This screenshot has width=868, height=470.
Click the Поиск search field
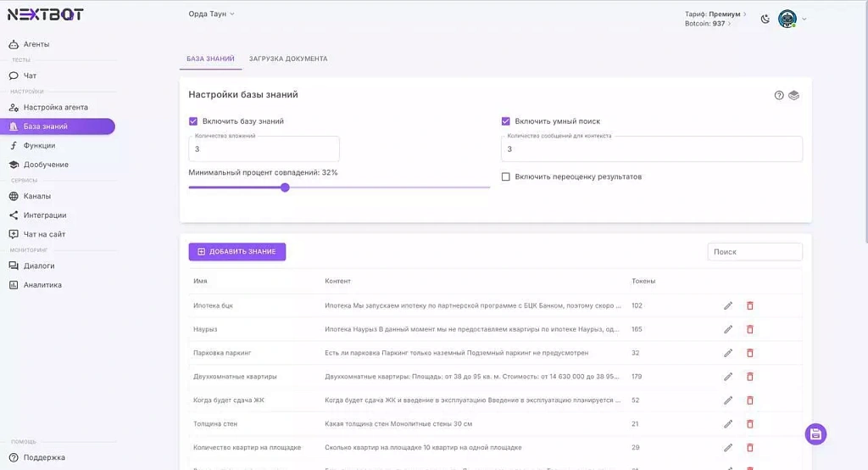pos(754,252)
